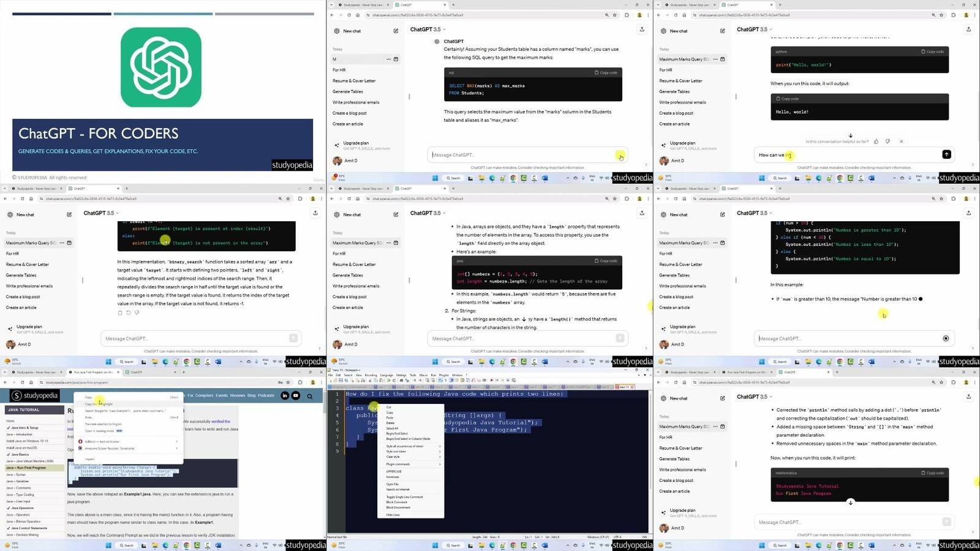Copy code from the mathematica output block
This screenshot has width=980, height=551.
(933, 473)
